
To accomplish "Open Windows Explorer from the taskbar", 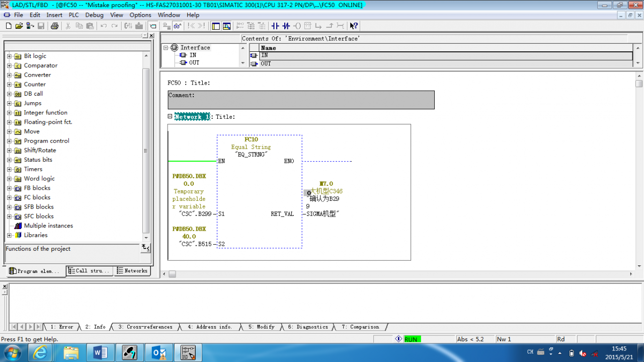I will pos(71,352).
